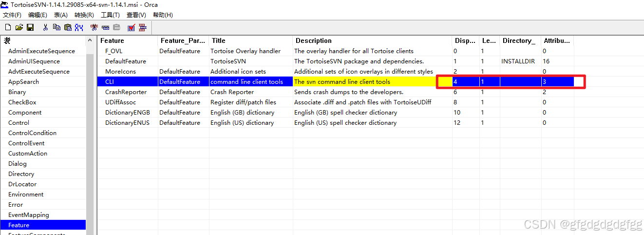Click the Validate checkmark toolbar icon

(x=132, y=27)
